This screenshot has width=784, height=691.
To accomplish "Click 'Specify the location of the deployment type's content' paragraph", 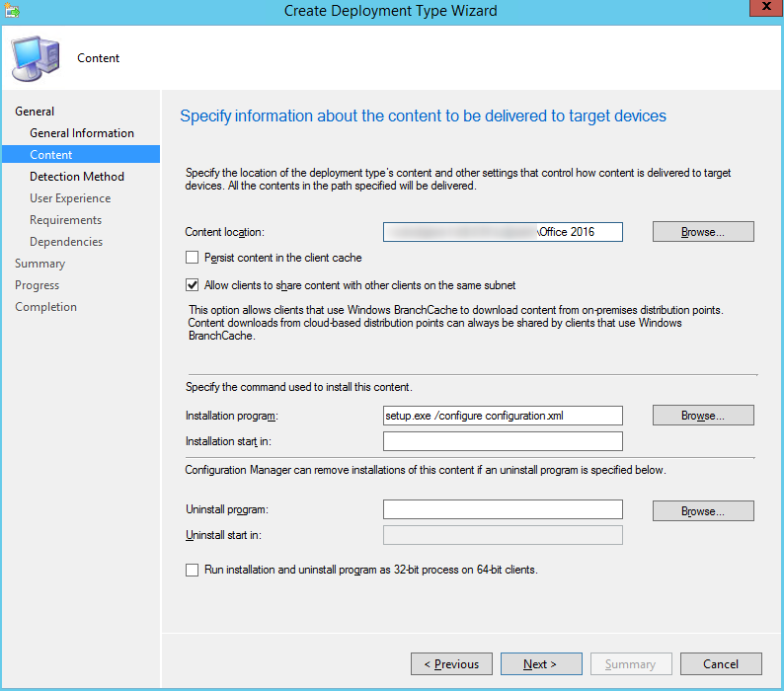I will pyautogui.click(x=458, y=179).
